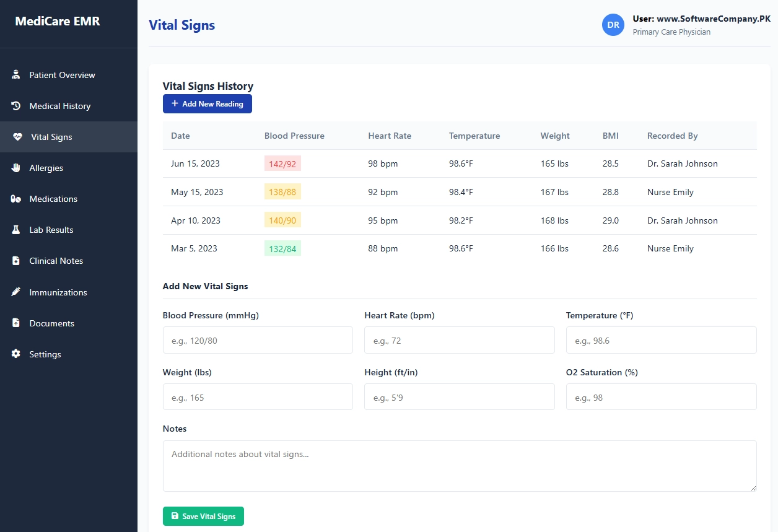Click the Lab Results flask icon
The width and height of the screenshot is (778, 532).
(16, 230)
